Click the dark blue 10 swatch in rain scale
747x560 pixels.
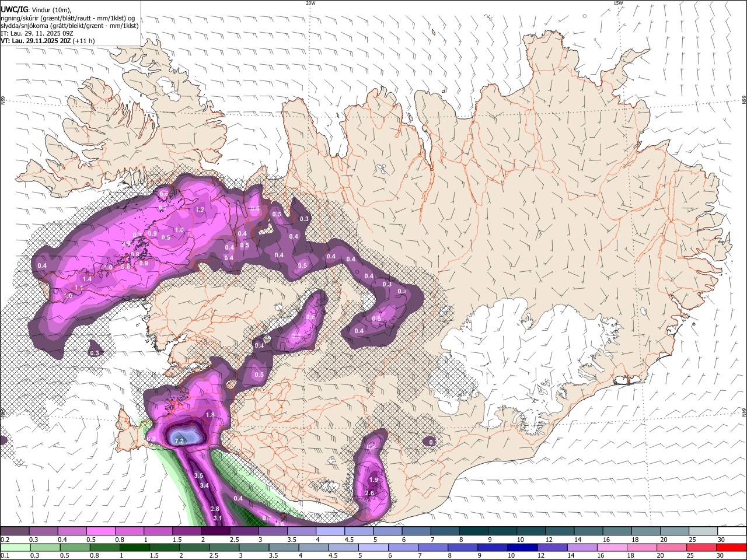pos(521,548)
